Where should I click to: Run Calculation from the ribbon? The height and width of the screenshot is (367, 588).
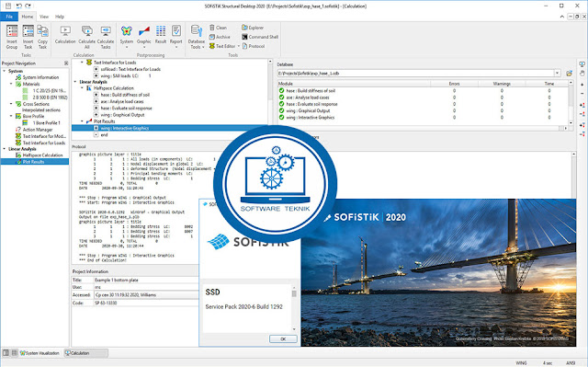click(x=65, y=35)
